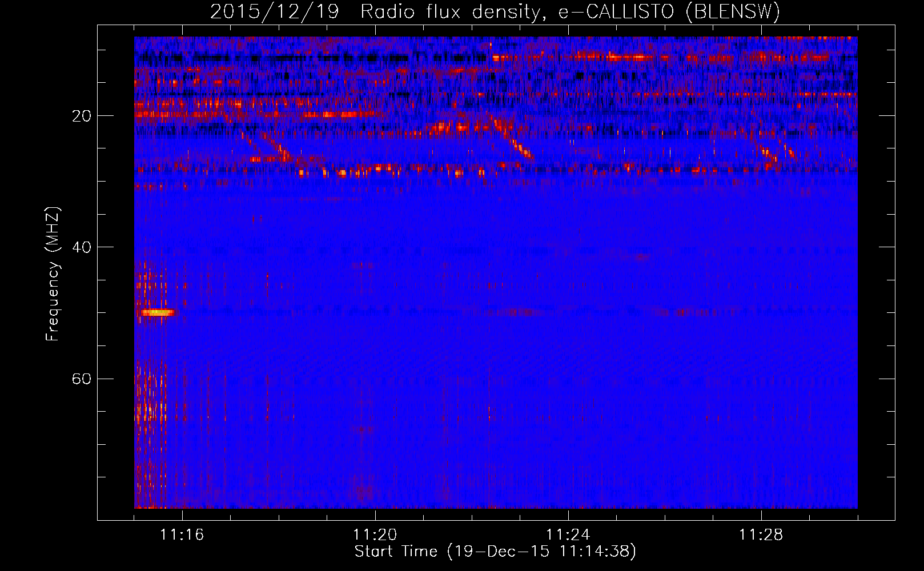Click the 'Start Time (19-Dec-15 11:14:38)' x-axis label
924x571 pixels.
tap(495, 552)
